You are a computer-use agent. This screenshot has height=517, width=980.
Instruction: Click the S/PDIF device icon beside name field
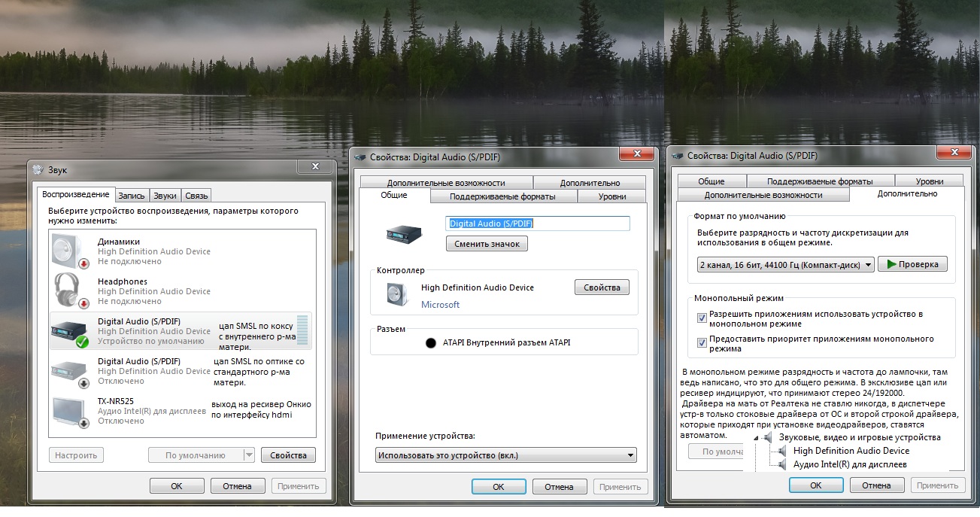pyautogui.click(x=403, y=233)
